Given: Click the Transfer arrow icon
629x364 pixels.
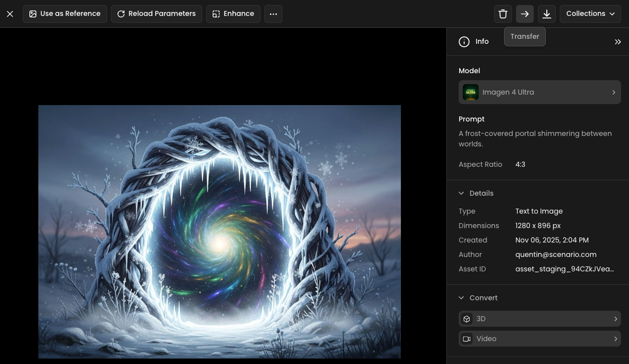Looking at the screenshot, I should [x=525, y=14].
